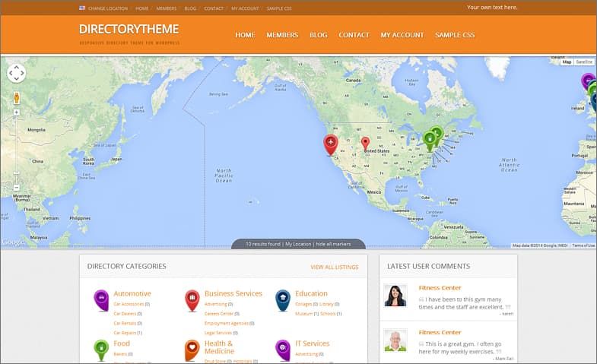The height and width of the screenshot is (364, 597).
Task: Click 'hide all markers' on map bar
Action: point(333,244)
